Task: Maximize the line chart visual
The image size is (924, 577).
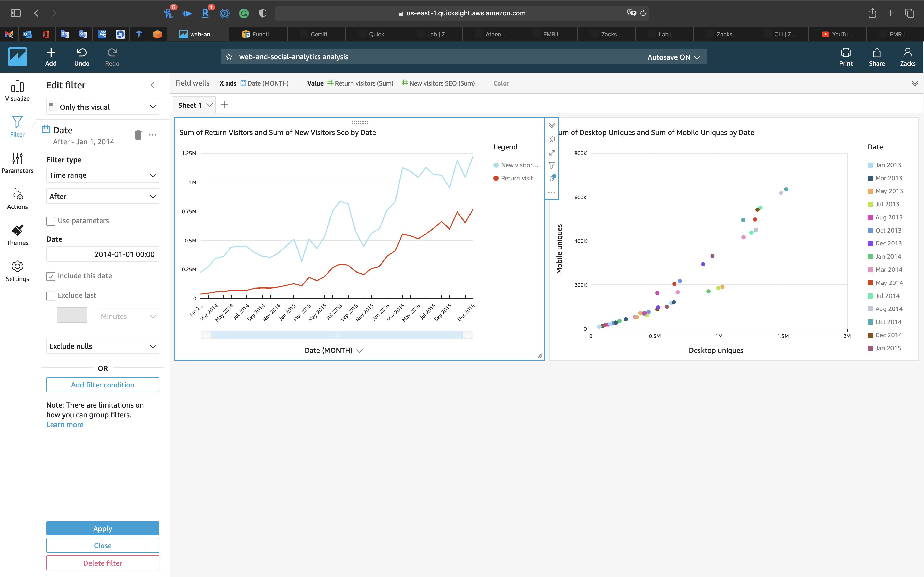Action: click(x=552, y=153)
